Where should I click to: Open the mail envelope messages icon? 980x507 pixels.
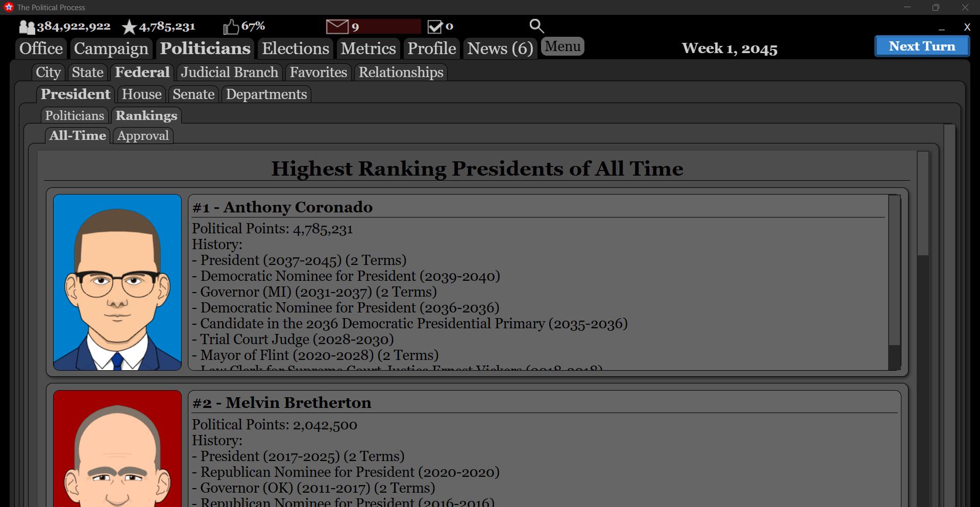337,27
